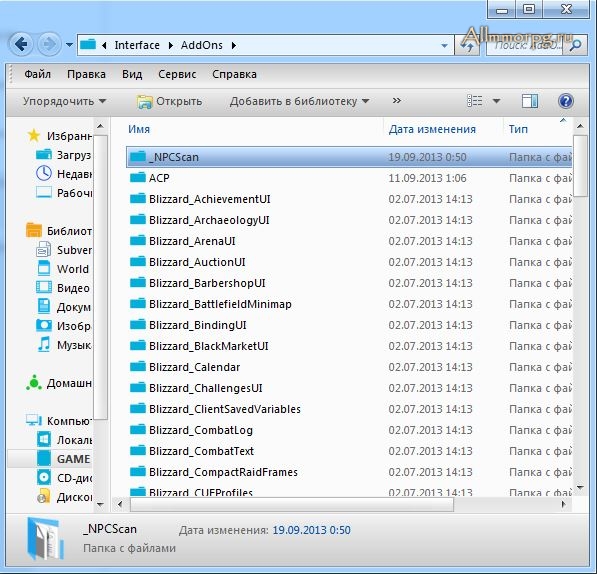Open Рабочий стол in navigation pane
Viewport: 597px width, 574px height.
[x=64, y=193]
